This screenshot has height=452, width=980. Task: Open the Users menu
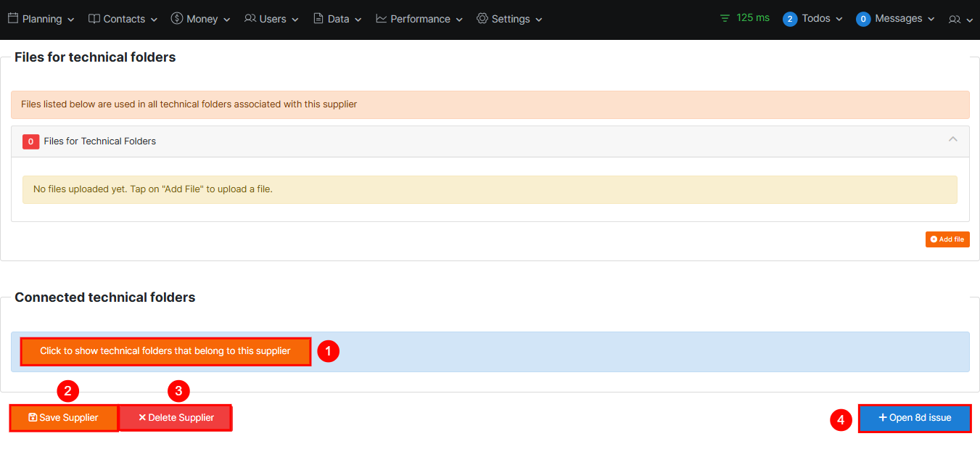tap(272, 19)
